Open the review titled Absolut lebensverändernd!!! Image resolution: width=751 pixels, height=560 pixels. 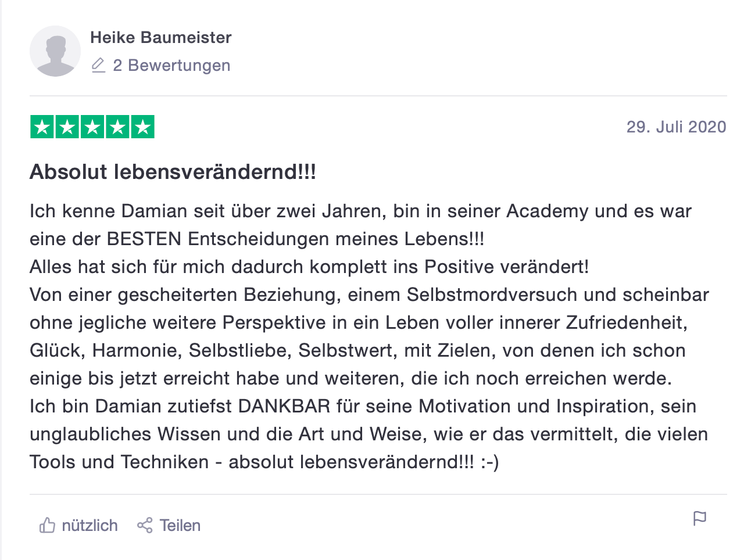173,172
